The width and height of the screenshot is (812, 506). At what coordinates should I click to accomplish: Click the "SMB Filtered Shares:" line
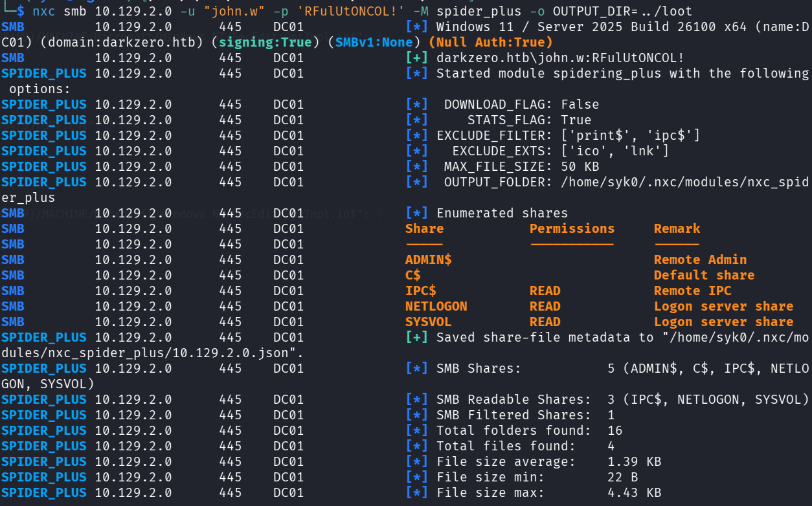(526, 415)
